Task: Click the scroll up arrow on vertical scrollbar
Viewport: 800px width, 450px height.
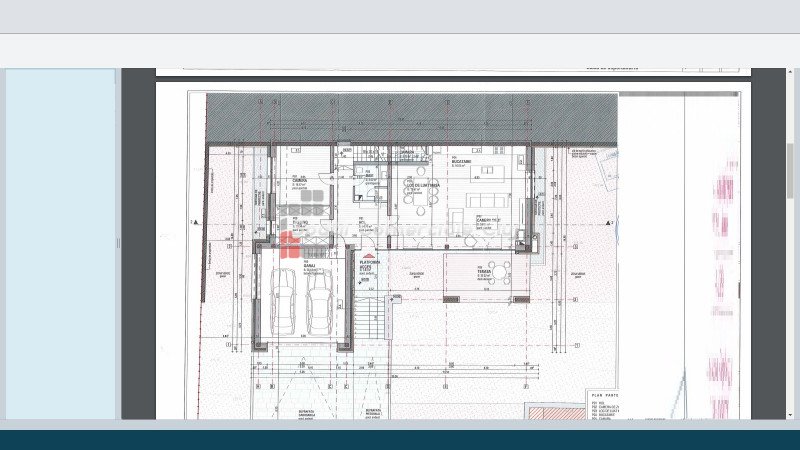Action: pyautogui.click(x=791, y=75)
